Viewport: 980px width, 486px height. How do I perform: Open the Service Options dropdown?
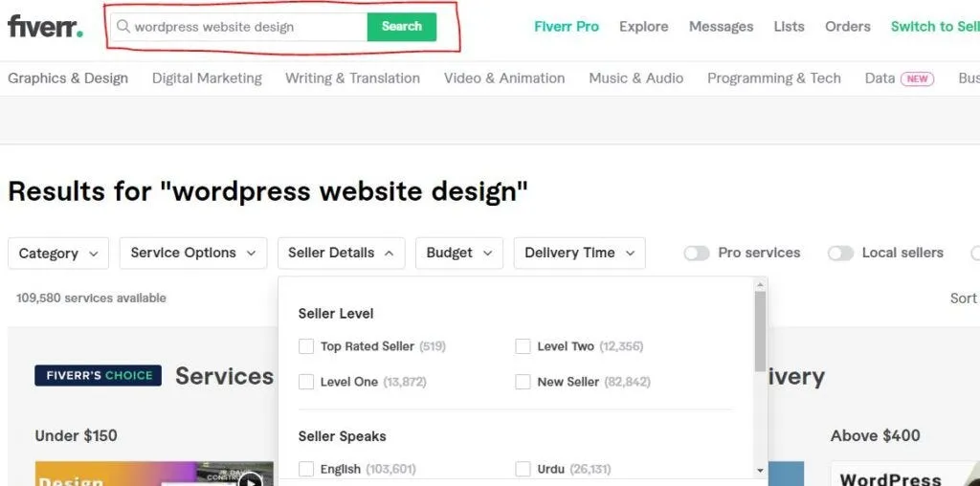(193, 253)
